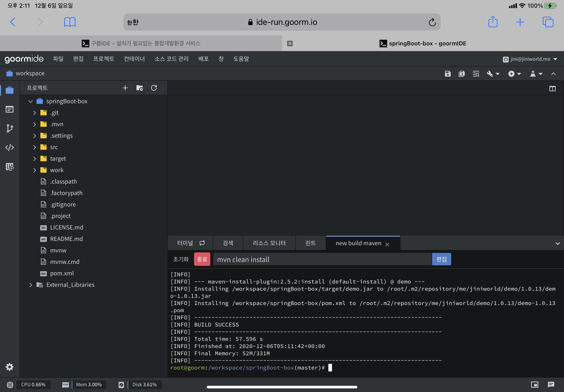This screenshot has width=564, height=392.
Task: Click the save all files icon
Action: click(x=462, y=74)
